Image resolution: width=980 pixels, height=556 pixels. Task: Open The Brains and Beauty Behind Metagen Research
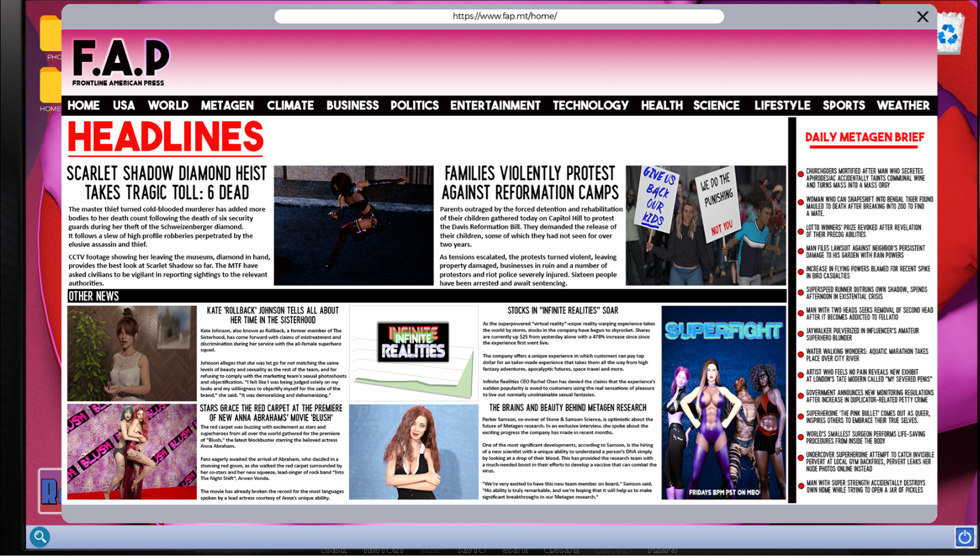tap(567, 408)
